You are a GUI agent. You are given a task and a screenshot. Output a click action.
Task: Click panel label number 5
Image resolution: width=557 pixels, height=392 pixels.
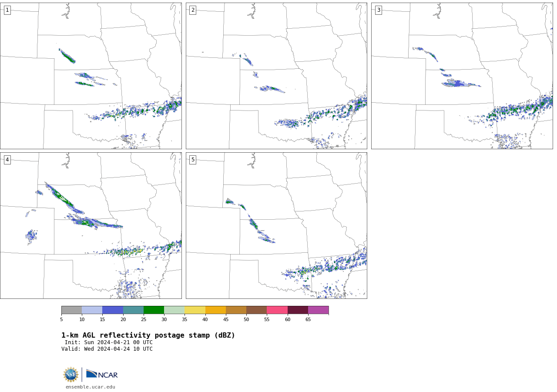193,160
